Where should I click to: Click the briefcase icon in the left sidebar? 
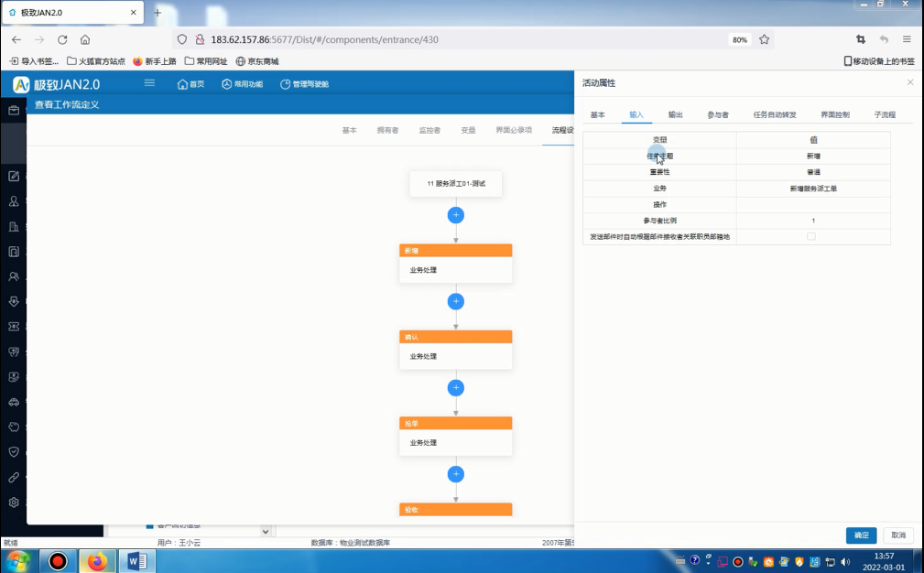pyautogui.click(x=14, y=110)
